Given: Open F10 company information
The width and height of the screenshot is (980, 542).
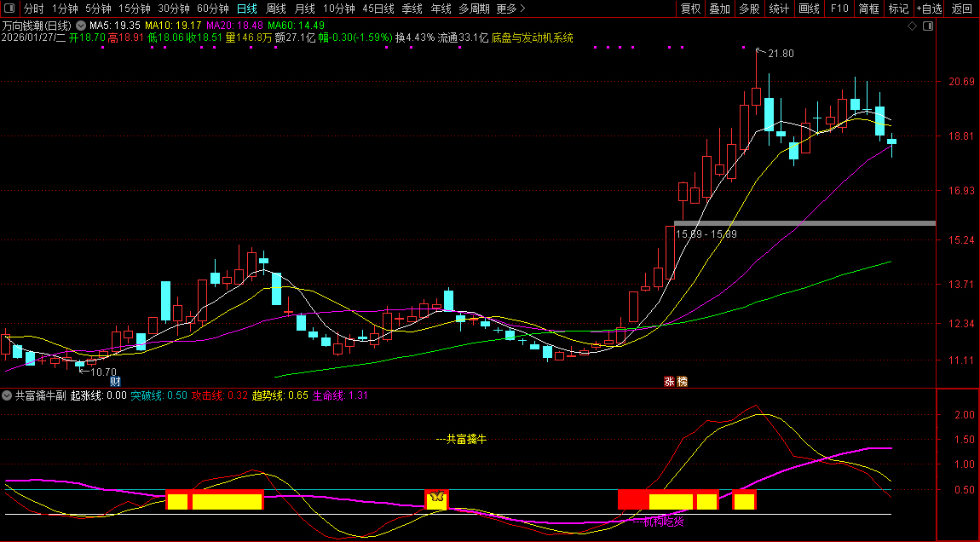Looking at the screenshot, I should point(839,9).
